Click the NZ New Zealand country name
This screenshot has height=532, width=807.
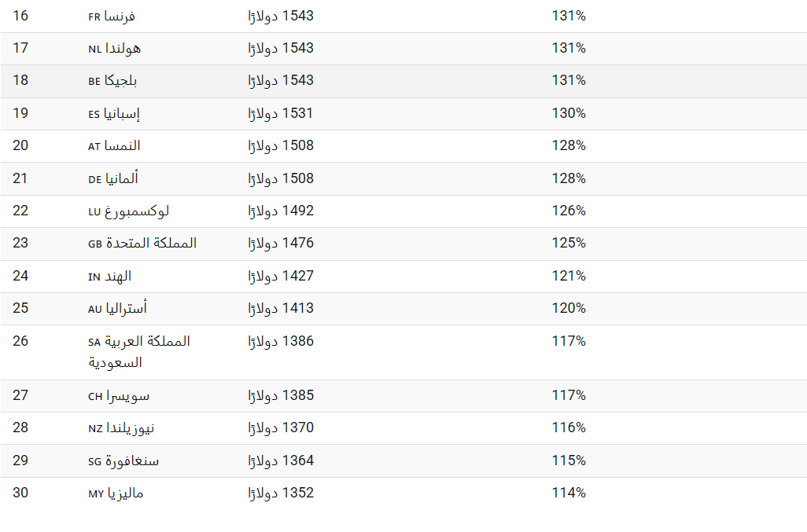tap(121, 428)
